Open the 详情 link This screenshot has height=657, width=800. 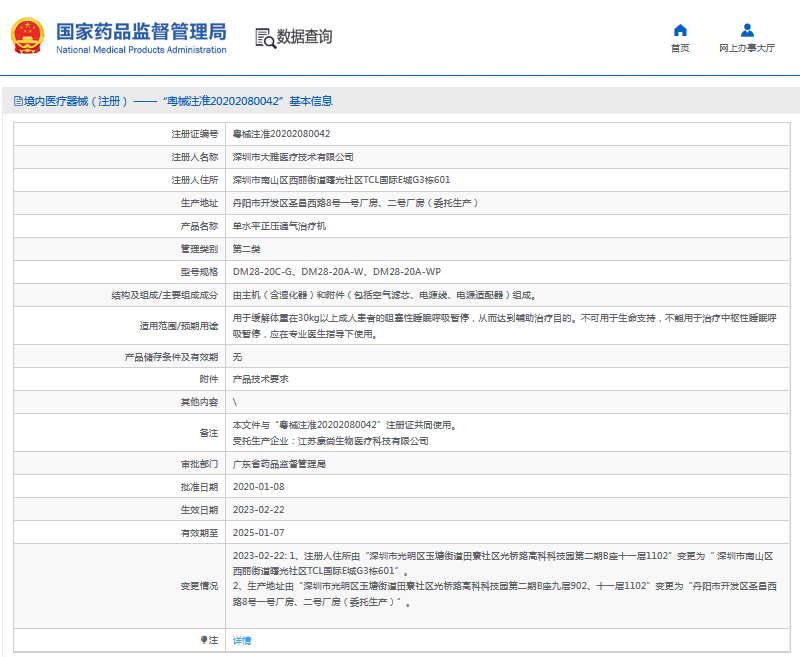click(242, 640)
